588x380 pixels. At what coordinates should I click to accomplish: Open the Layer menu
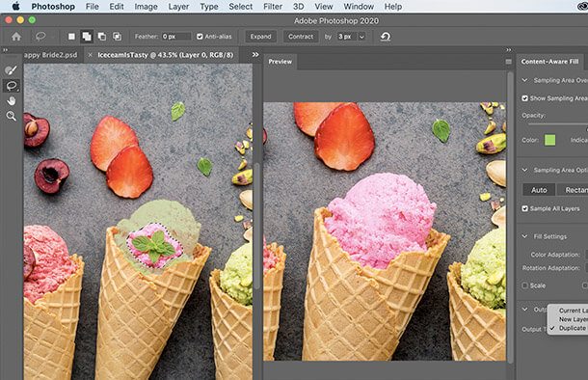click(x=178, y=7)
